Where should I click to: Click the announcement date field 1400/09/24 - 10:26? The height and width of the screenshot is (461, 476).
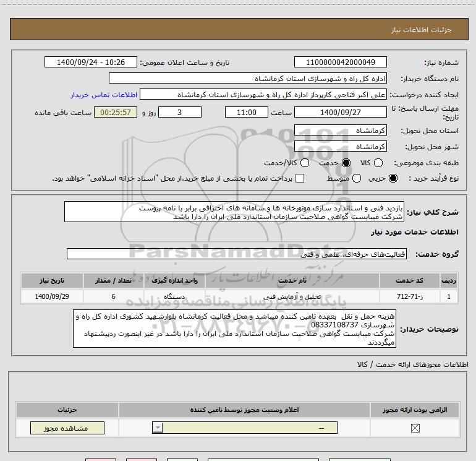click(x=91, y=62)
